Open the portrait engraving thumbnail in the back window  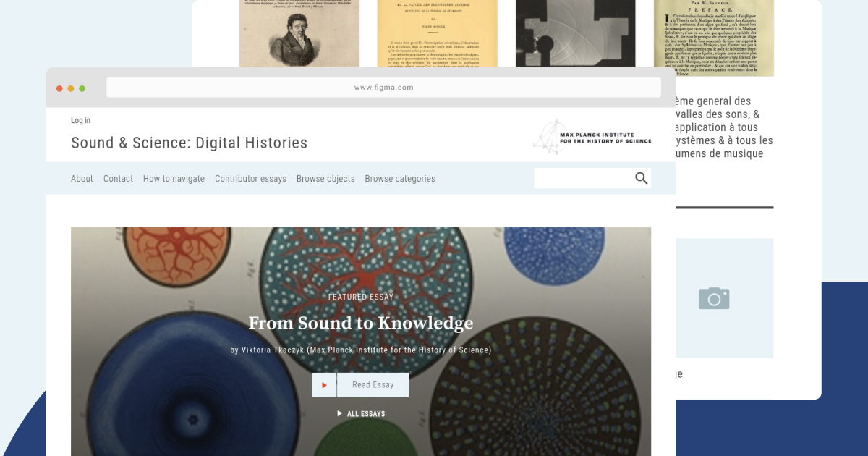(x=299, y=34)
